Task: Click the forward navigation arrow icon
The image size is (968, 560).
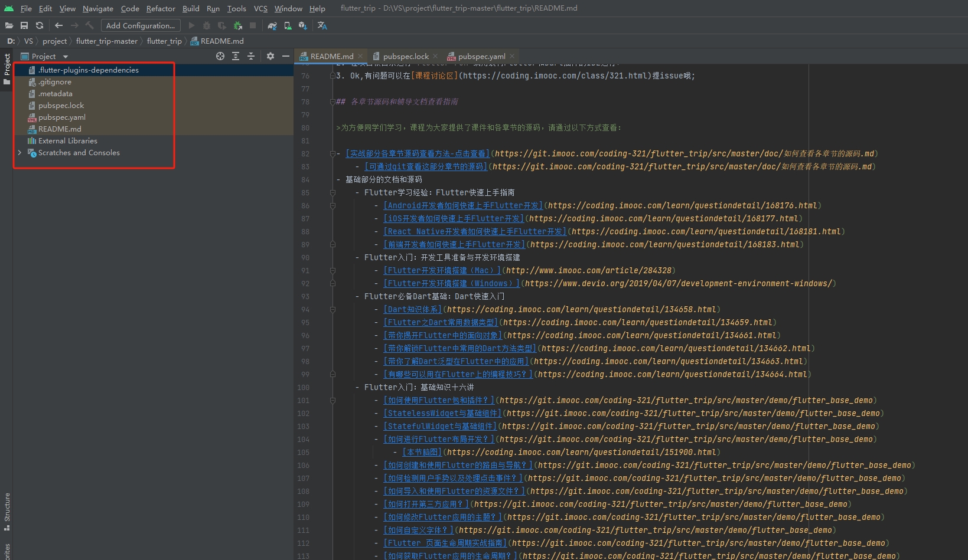Action: (74, 25)
